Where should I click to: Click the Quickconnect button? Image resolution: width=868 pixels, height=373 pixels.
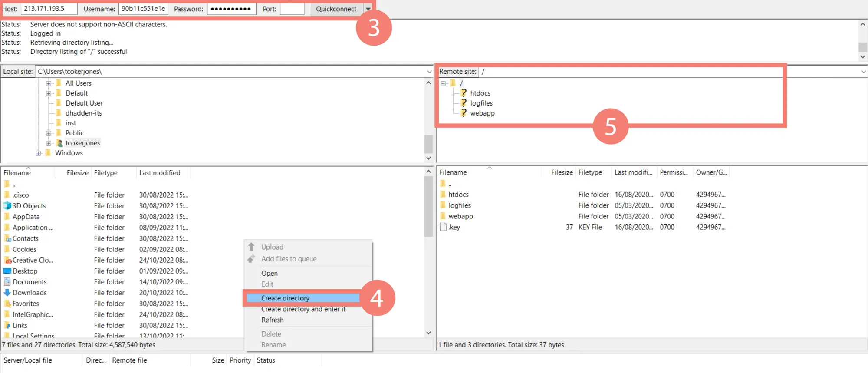point(336,9)
